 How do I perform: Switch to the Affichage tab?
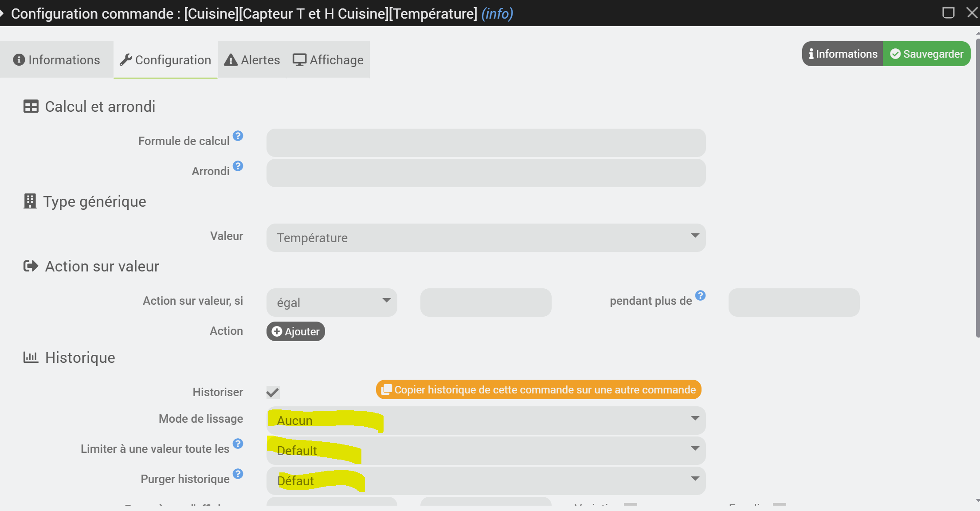[x=328, y=60]
